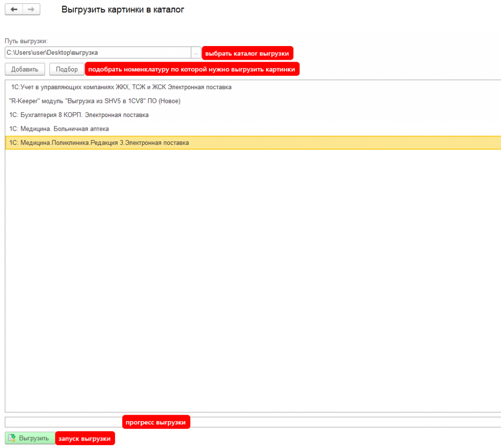
Task: Select the highlighted 1С: Медицина.Поликлиника row
Action: (253, 142)
